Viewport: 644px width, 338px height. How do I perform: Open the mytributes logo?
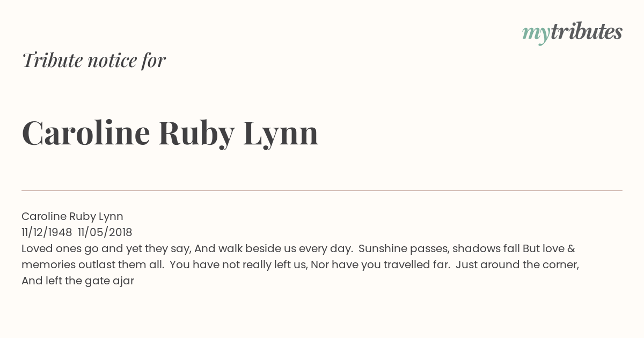[x=572, y=33]
